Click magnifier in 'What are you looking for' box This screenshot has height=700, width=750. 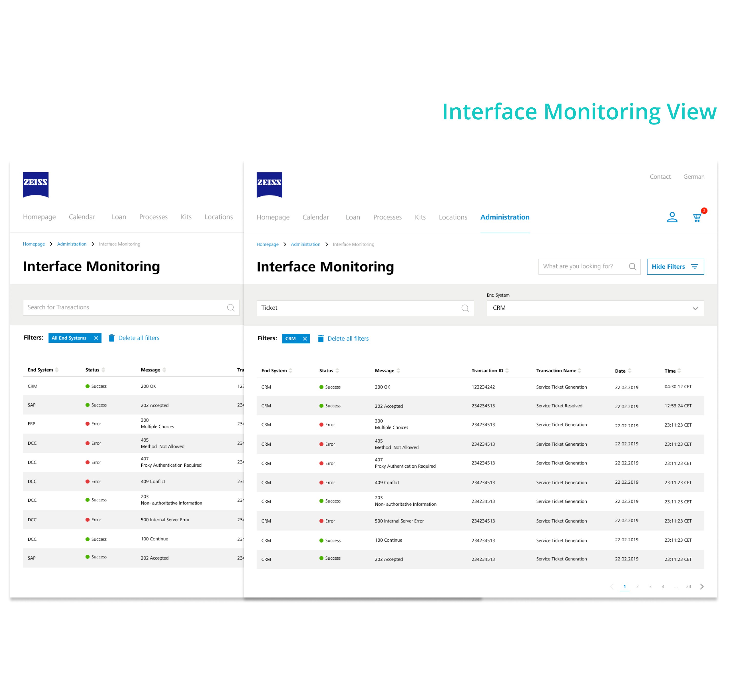coord(632,267)
